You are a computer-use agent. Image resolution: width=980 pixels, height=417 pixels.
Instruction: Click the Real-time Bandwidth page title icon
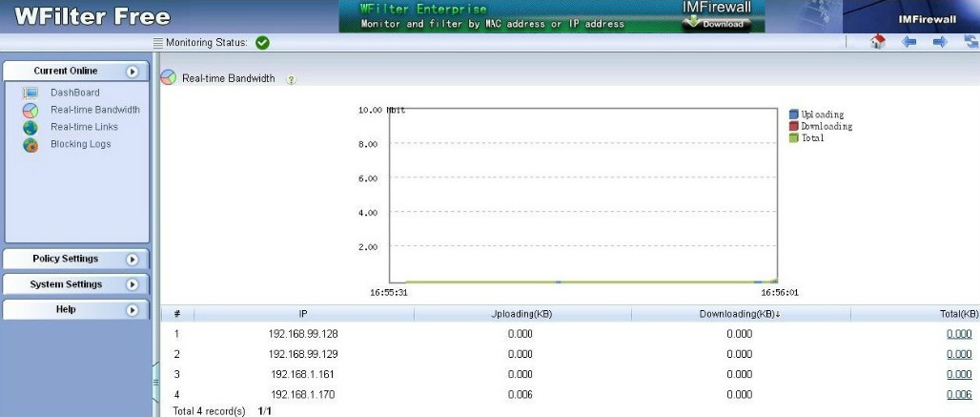168,77
